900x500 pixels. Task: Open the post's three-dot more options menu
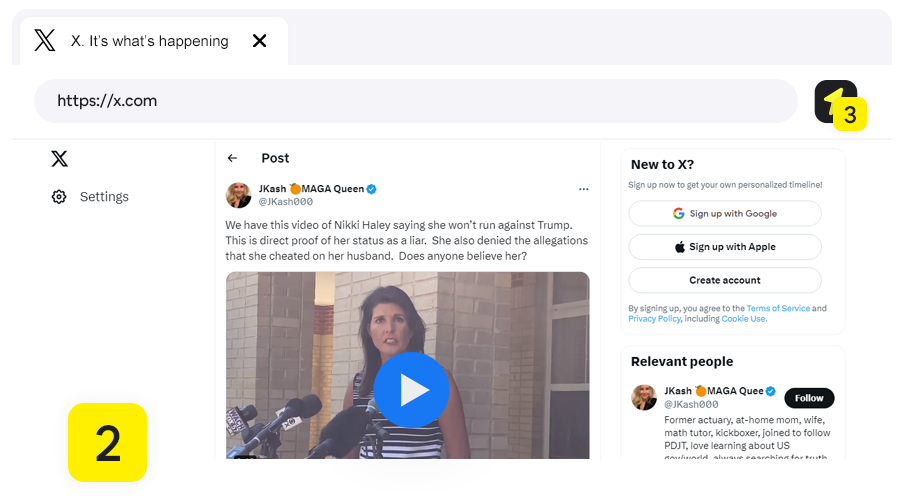click(583, 189)
